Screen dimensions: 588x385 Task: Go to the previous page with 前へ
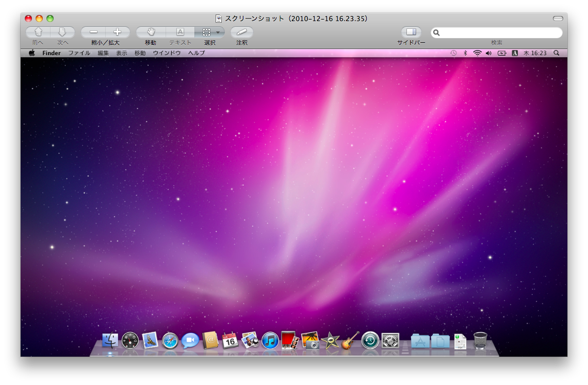(38, 33)
